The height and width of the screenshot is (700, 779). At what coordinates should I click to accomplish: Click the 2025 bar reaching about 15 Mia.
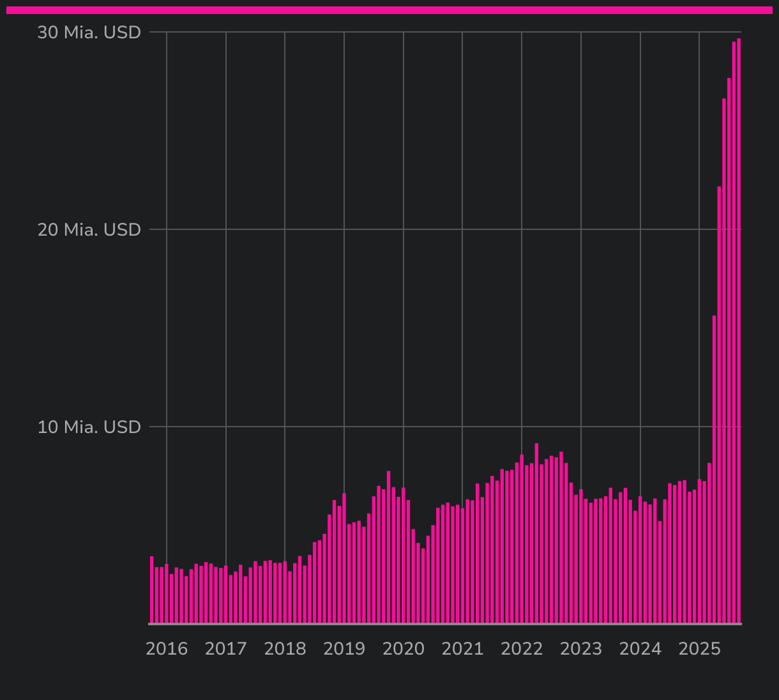tap(715, 469)
